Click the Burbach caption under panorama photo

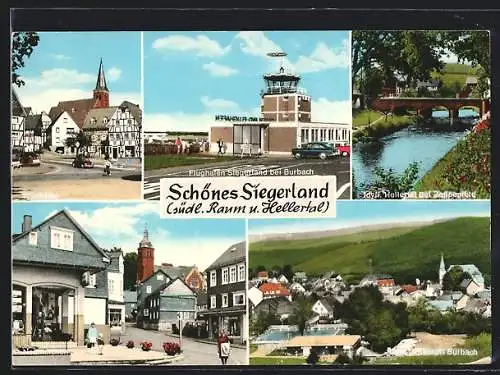tap(433, 352)
